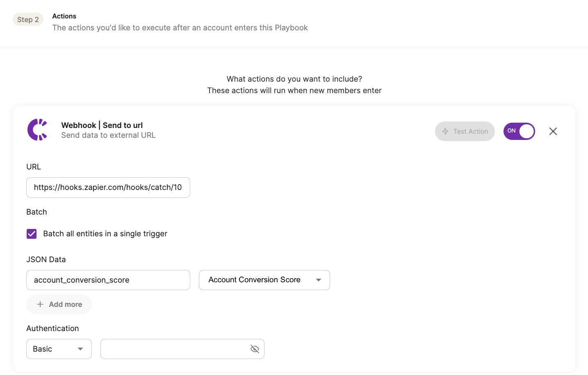Click the lightning bolt icon on Test Action
The width and height of the screenshot is (588, 375).
[445, 131]
